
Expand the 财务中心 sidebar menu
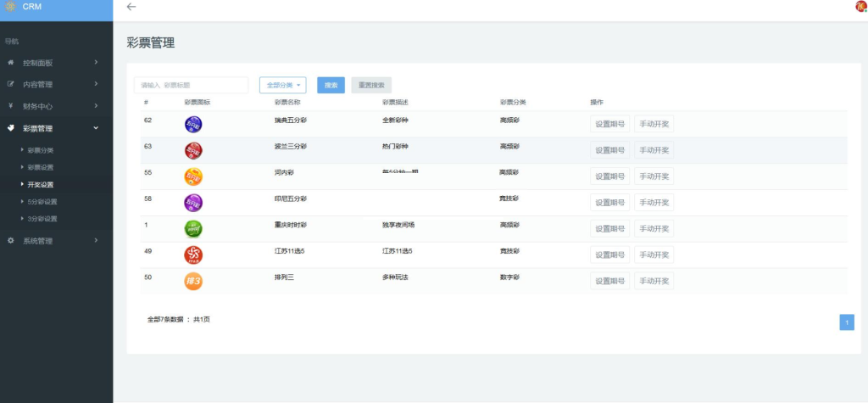[56, 106]
